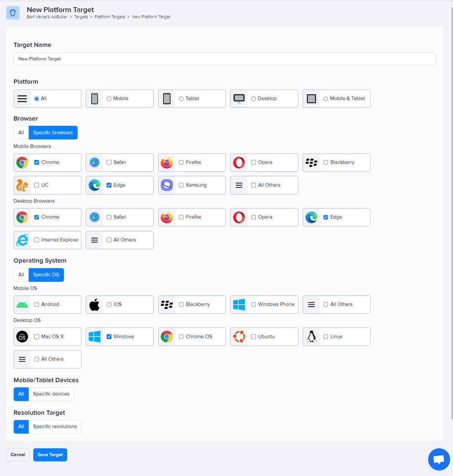
Task: Click the Ubuntu logo icon
Action: click(x=239, y=337)
